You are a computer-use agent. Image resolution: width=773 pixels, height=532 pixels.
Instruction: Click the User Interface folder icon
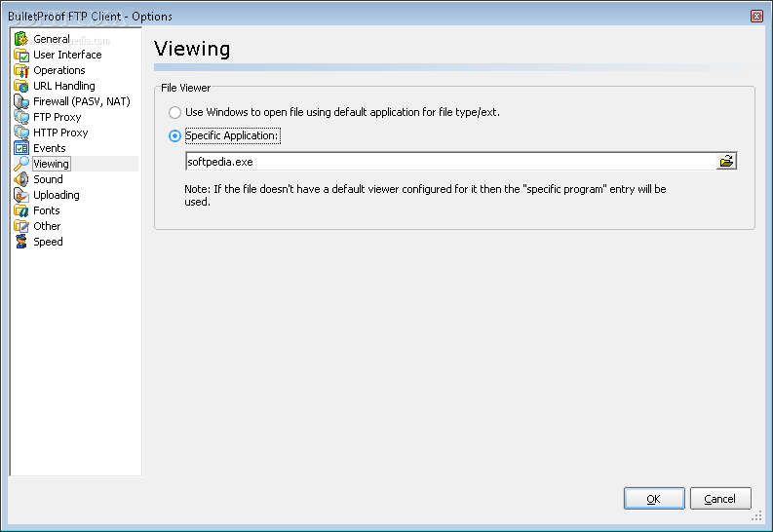[21, 55]
